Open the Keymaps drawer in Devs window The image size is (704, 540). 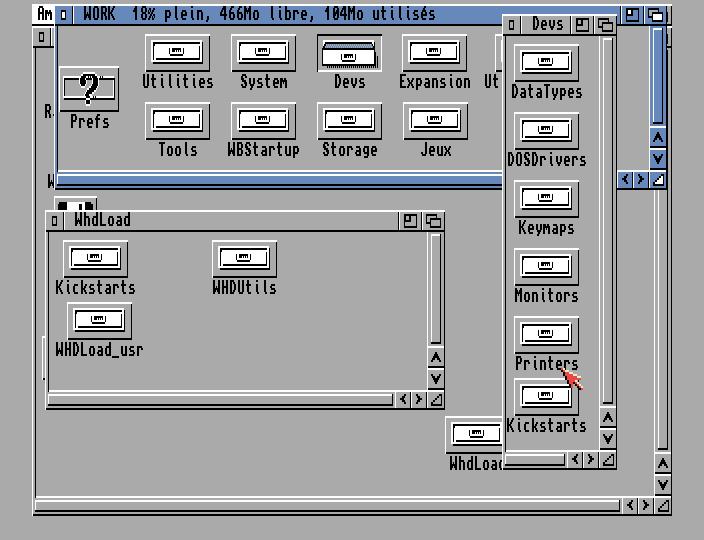(546, 199)
